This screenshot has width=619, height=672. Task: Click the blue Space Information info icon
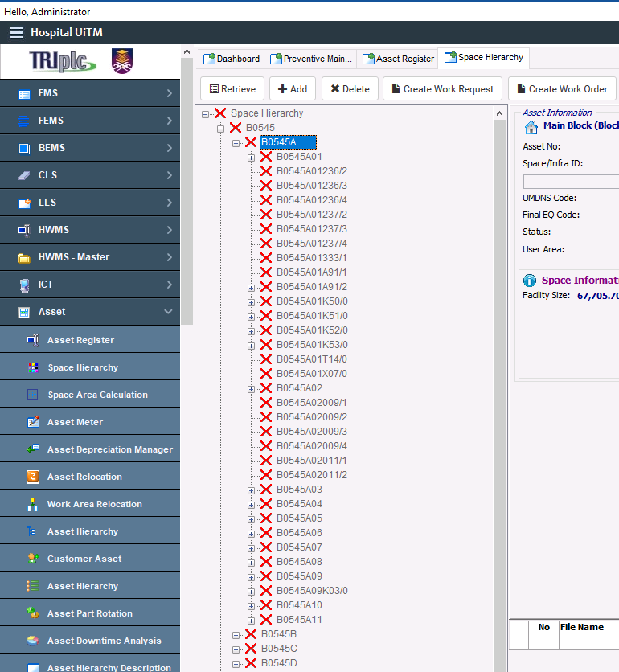[x=530, y=281]
